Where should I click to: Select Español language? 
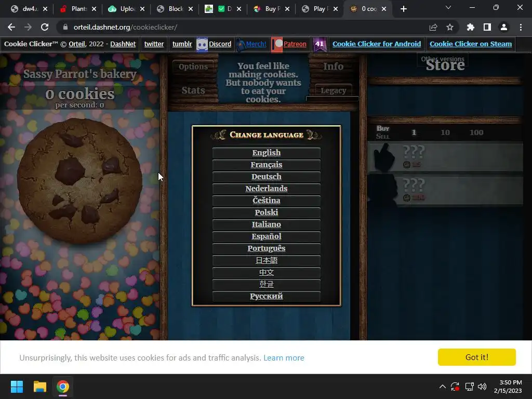coord(267,236)
